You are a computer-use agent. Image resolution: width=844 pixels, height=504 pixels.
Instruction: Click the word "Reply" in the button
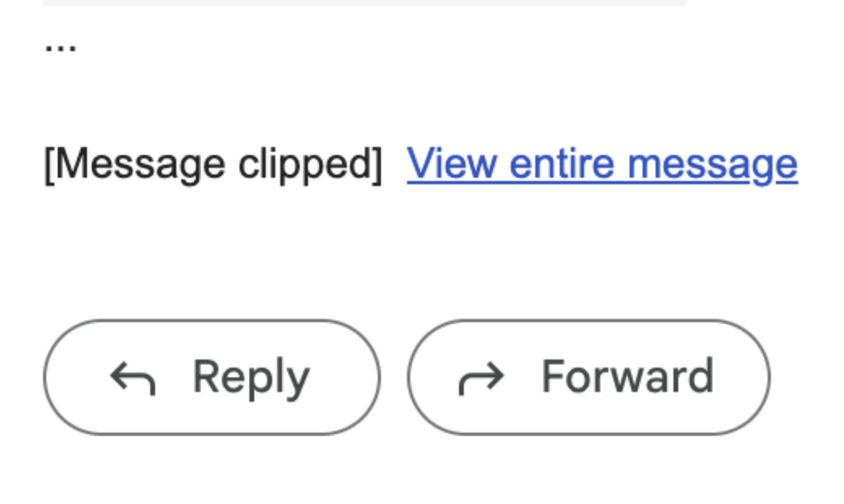pyautogui.click(x=251, y=377)
